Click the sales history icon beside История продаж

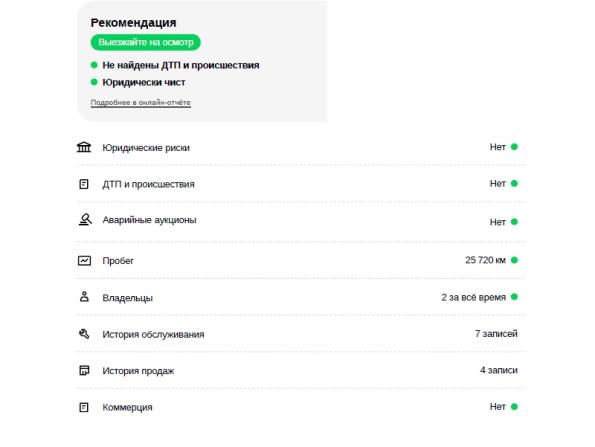tap(84, 370)
